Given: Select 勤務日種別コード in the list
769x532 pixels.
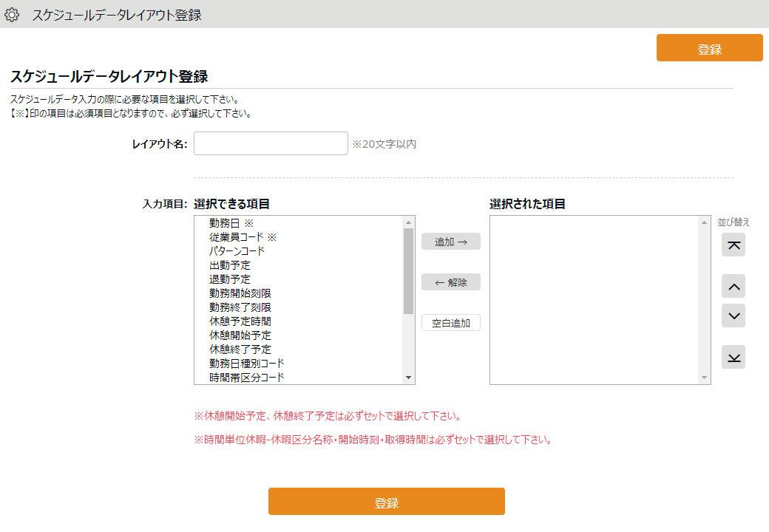Looking at the screenshot, I should click(299, 364).
